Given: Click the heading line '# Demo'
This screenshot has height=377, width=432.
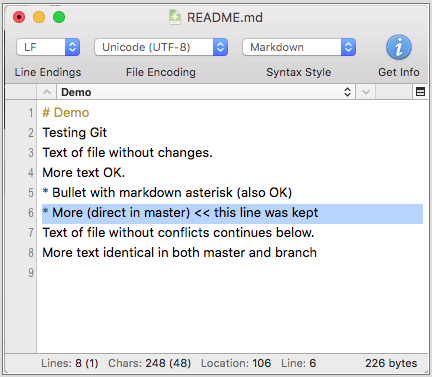Looking at the screenshot, I should pos(66,113).
